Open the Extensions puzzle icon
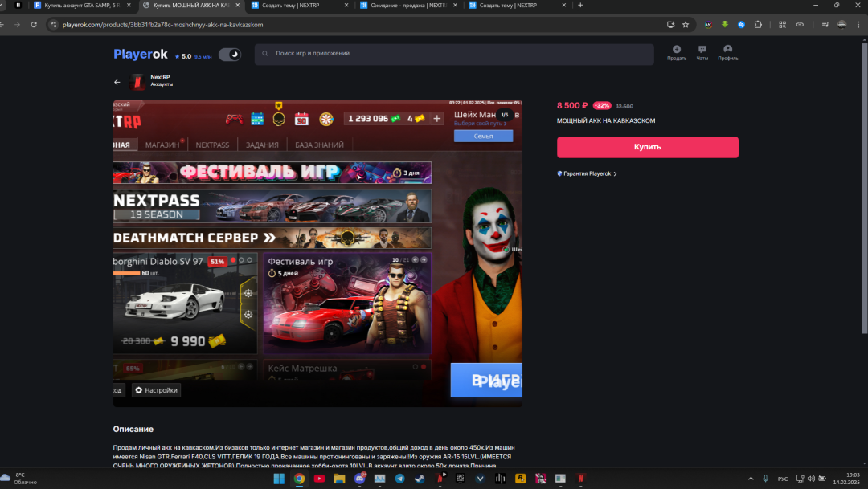Viewport: 868px width, 489px height. click(758, 25)
